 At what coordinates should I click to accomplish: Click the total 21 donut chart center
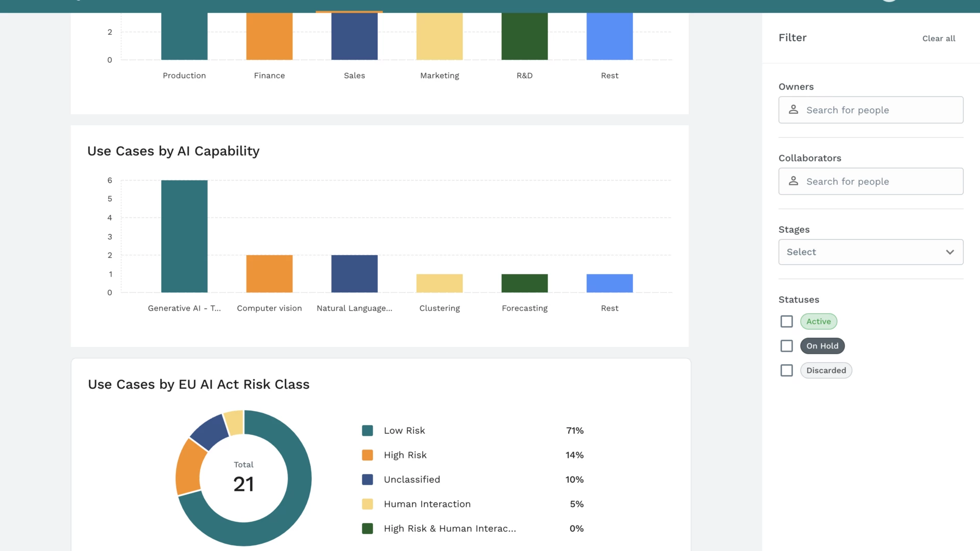[243, 477]
